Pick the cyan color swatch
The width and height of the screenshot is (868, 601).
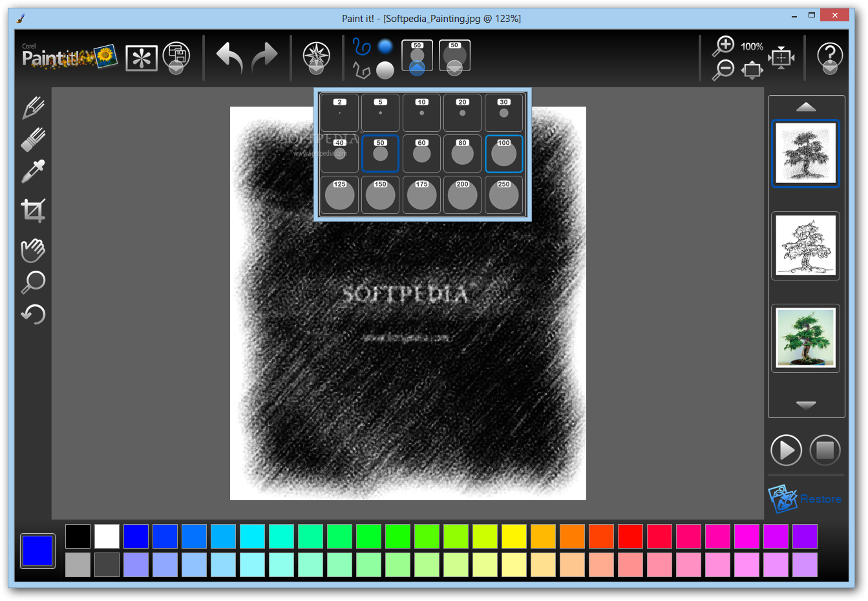click(252, 536)
